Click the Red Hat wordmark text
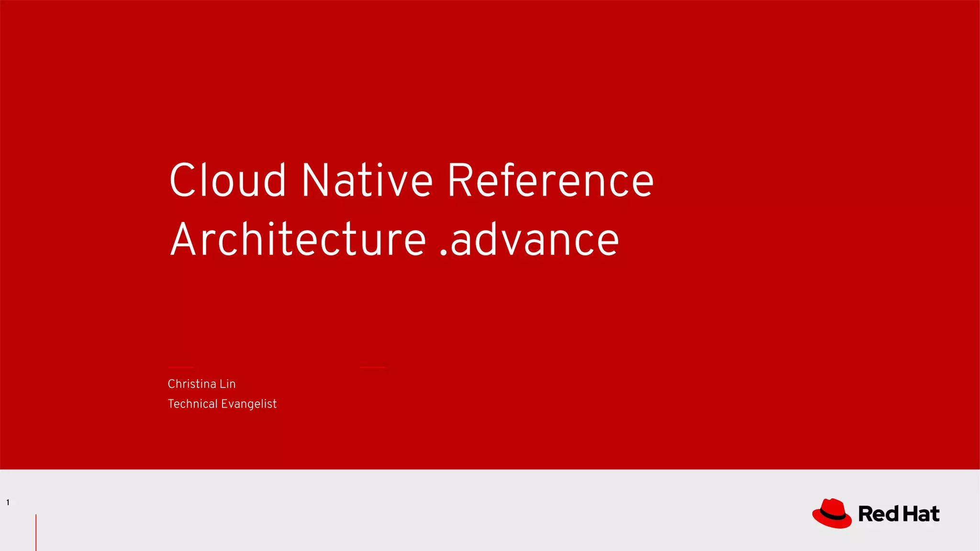This screenshot has height=551, width=980. click(x=899, y=514)
